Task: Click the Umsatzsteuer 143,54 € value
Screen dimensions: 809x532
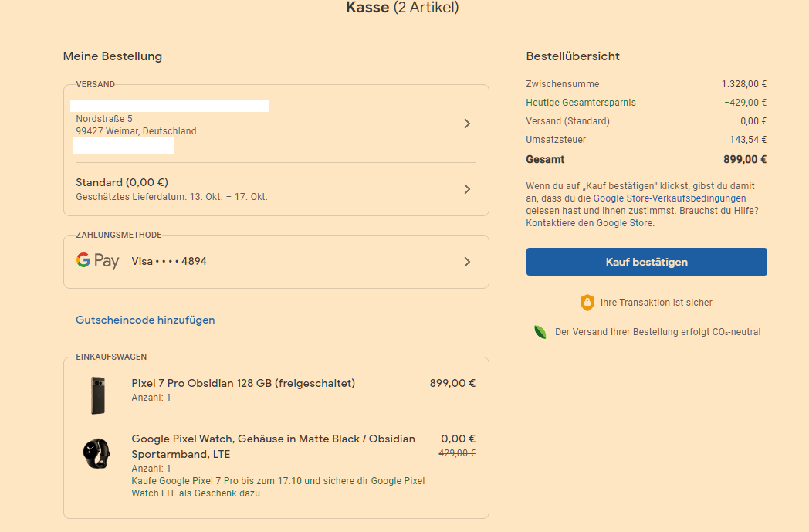Action: [748, 140]
